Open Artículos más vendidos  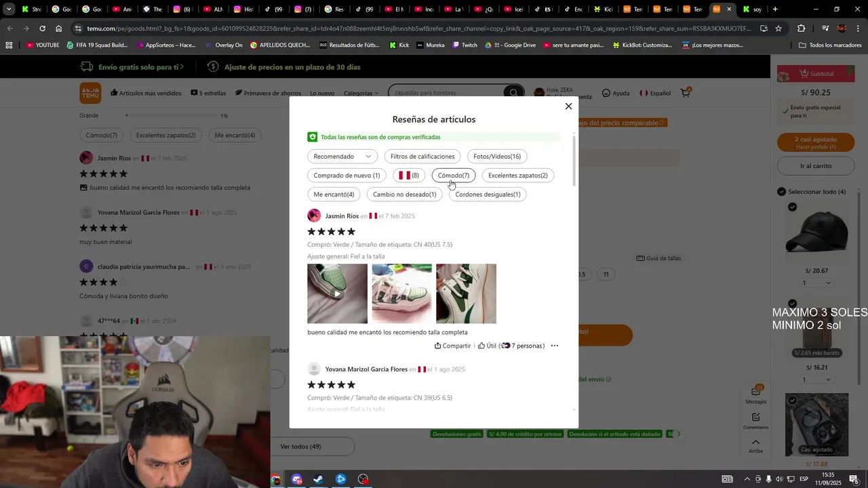146,93
